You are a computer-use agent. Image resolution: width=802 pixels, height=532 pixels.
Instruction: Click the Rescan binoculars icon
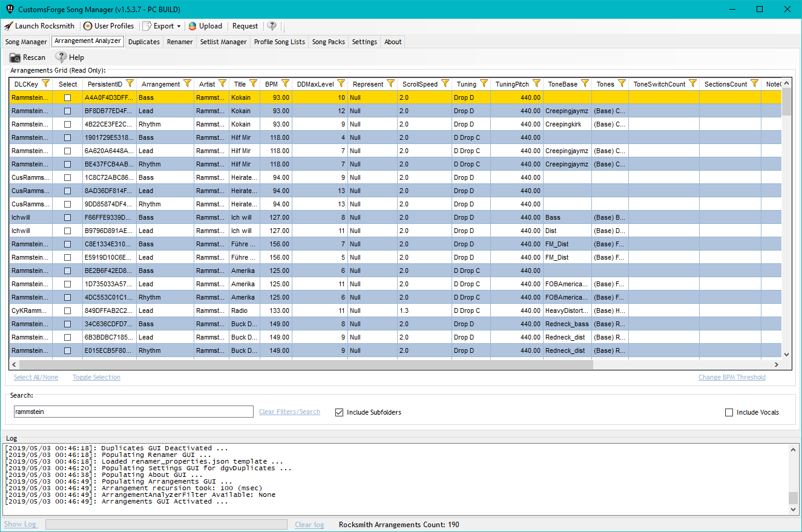(15, 57)
